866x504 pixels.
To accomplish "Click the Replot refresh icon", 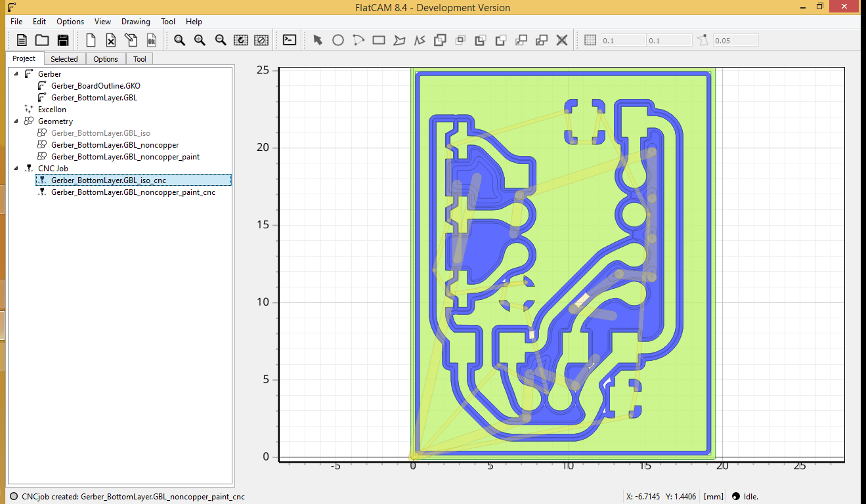I will click(x=241, y=40).
